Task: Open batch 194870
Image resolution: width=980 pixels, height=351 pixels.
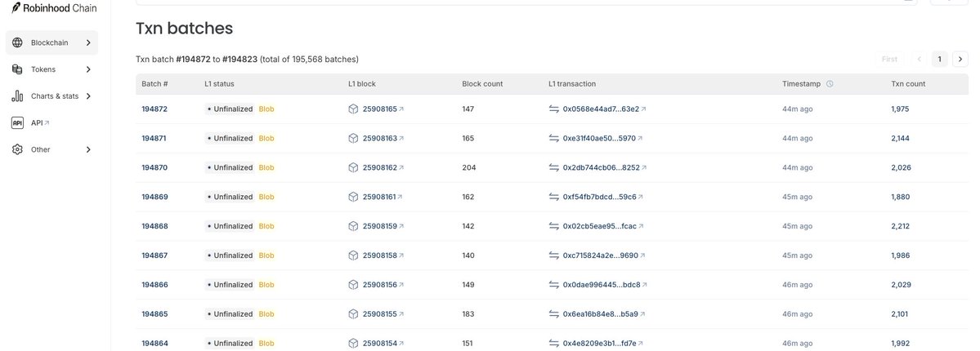Action: 154,167
